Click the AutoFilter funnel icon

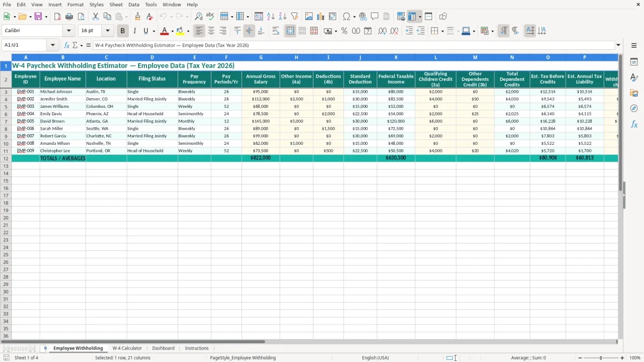tap(295, 17)
